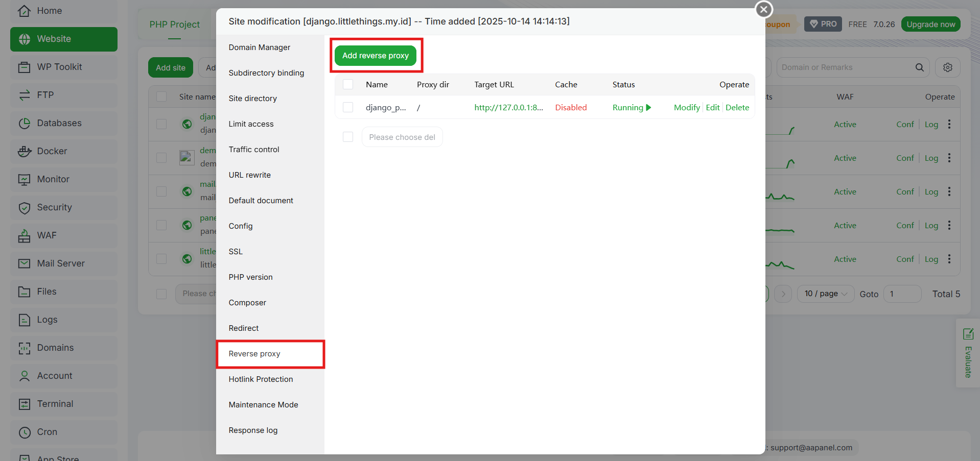Toggle select-all checkbox in Site name header
The image size is (980, 461).
[161, 96]
